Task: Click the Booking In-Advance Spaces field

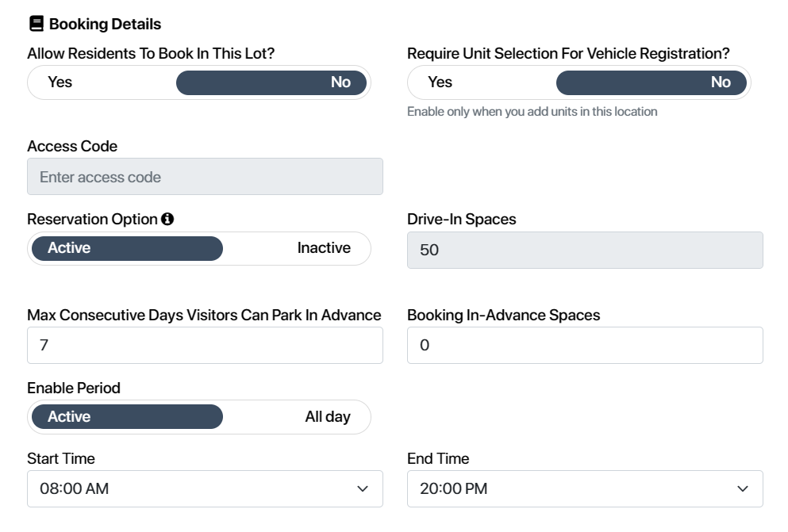Action: pos(585,346)
